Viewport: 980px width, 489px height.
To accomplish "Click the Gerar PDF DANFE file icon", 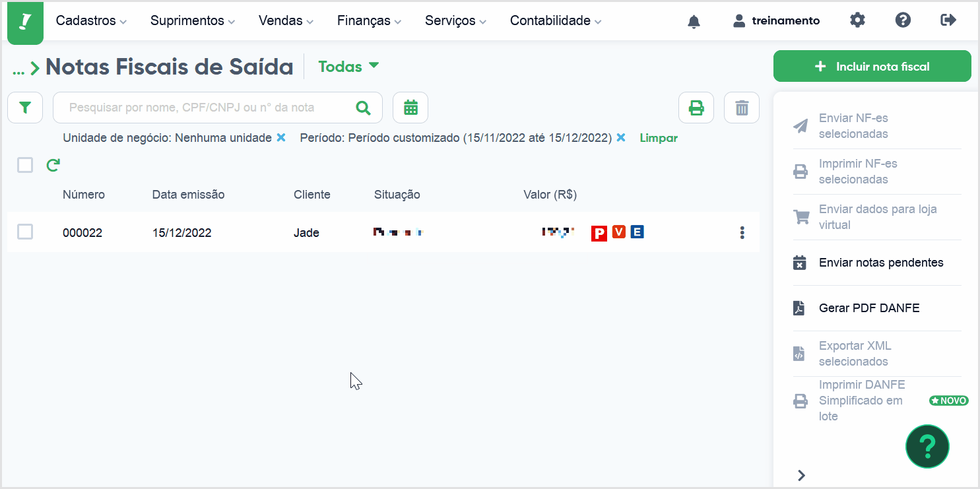I will click(x=799, y=308).
